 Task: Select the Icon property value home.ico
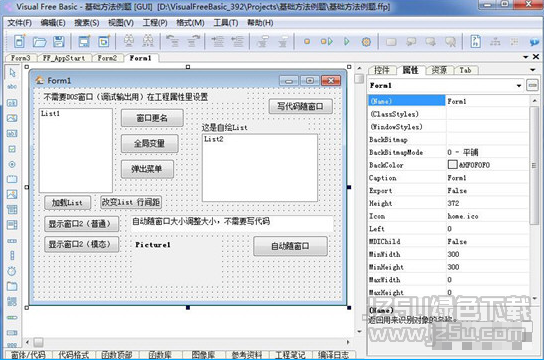(463, 216)
